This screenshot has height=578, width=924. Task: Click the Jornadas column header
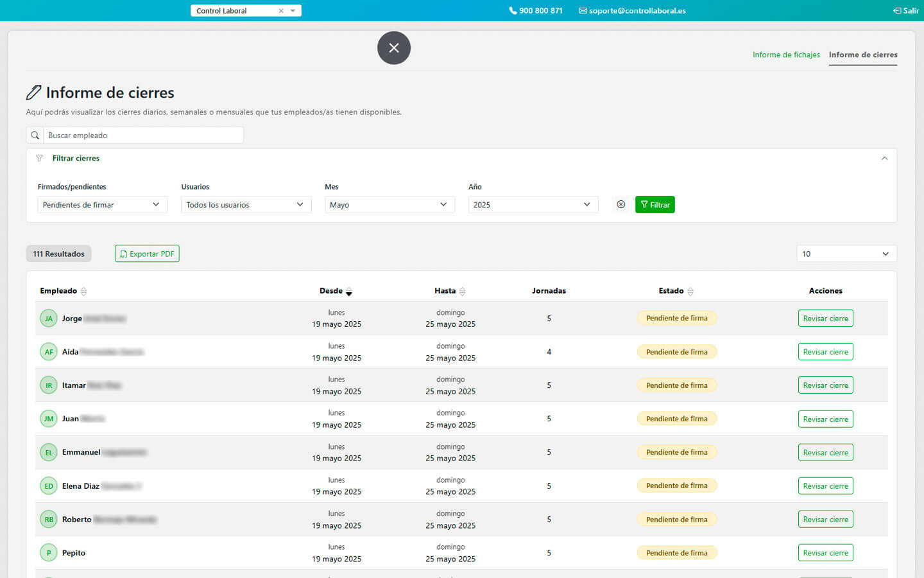coord(549,291)
